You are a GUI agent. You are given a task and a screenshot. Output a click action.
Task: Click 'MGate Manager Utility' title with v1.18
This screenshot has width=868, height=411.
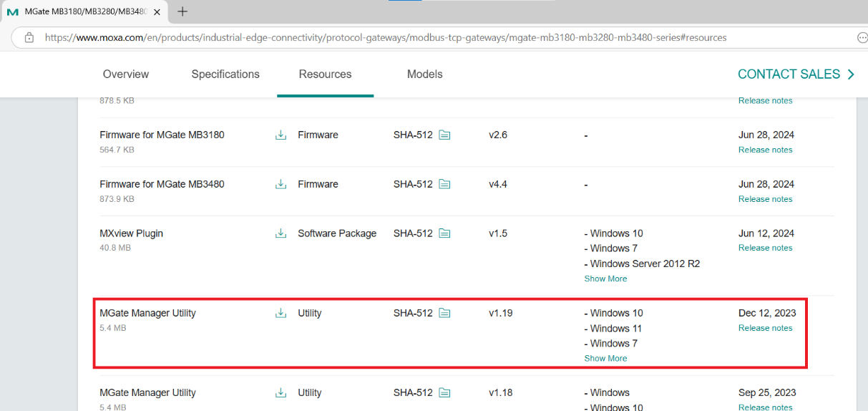147,392
